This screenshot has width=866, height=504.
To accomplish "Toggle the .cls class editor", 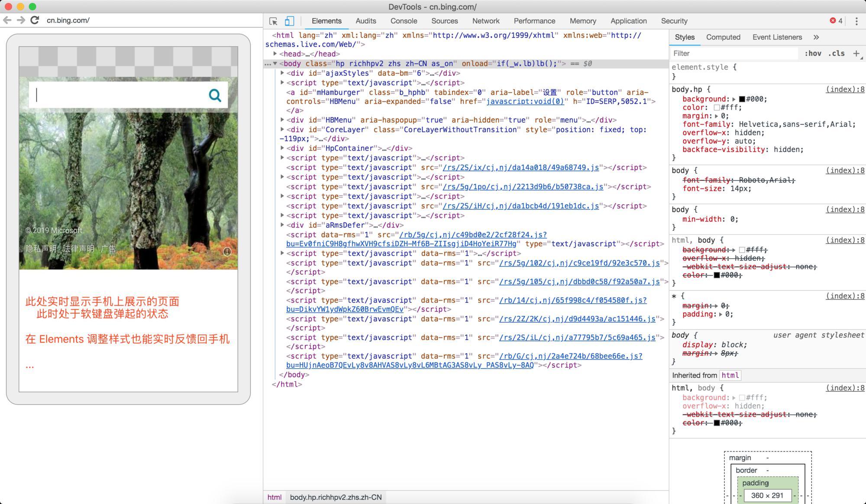I will click(x=837, y=53).
